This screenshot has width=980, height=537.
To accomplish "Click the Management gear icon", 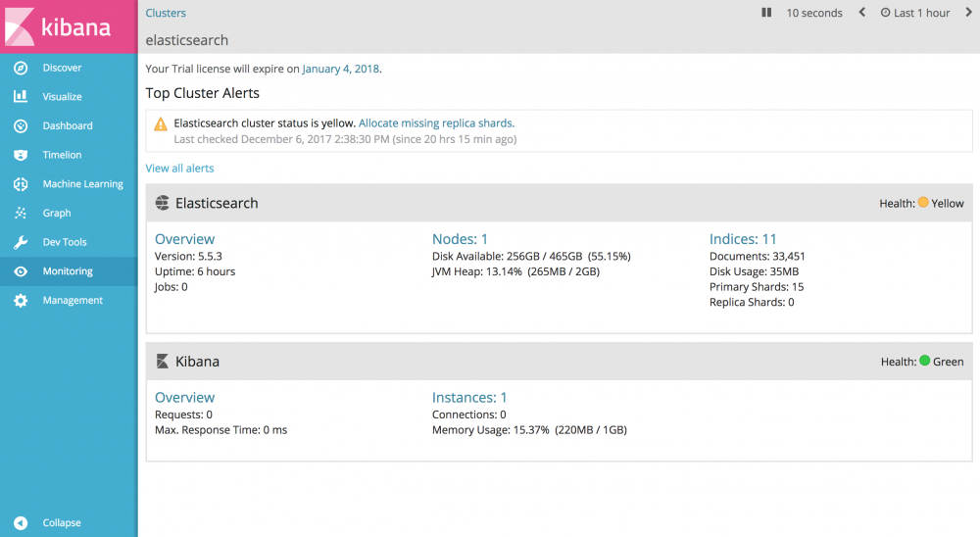I will (21, 301).
